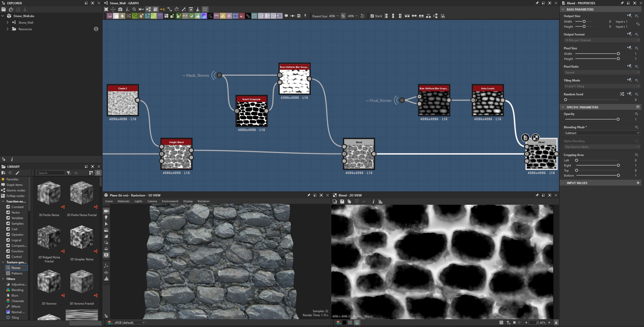Click the random seed shuffle icon

[622, 94]
